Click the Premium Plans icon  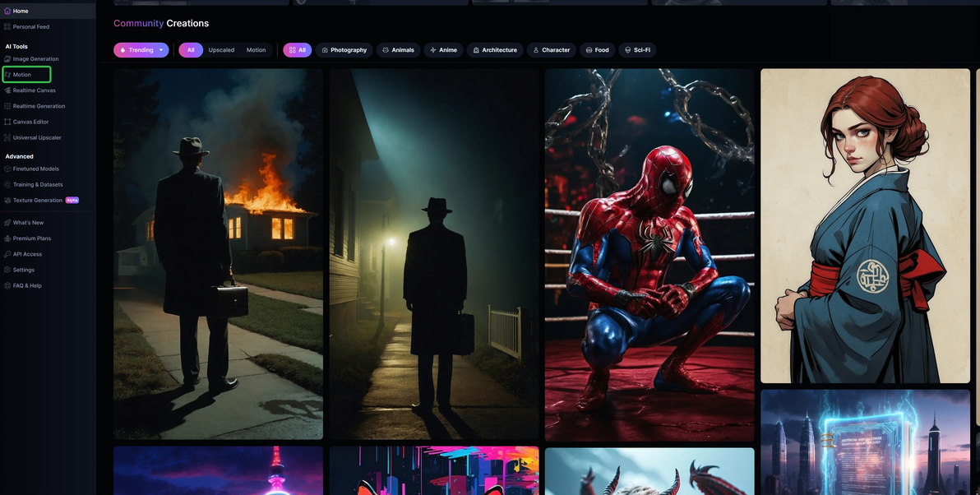pyautogui.click(x=7, y=238)
